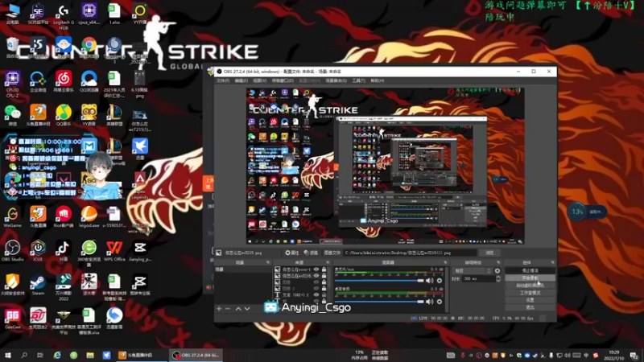Pop out the 混音器 dock panel
Image resolution: width=644 pixels, height=362 pixels.
(x=445, y=262)
